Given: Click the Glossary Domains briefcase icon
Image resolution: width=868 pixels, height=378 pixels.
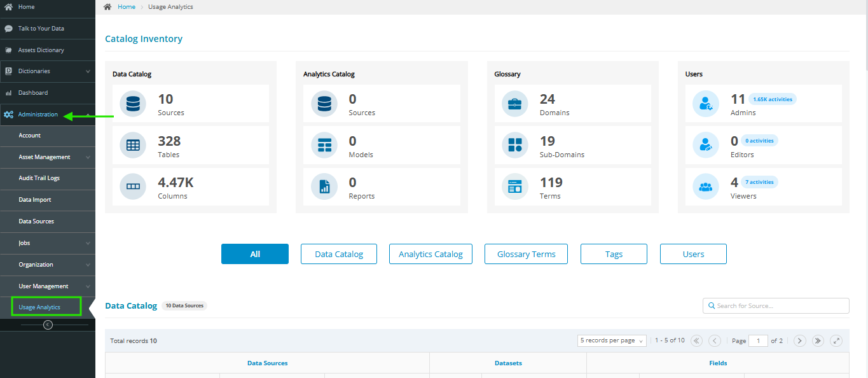Looking at the screenshot, I should (514, 103).
